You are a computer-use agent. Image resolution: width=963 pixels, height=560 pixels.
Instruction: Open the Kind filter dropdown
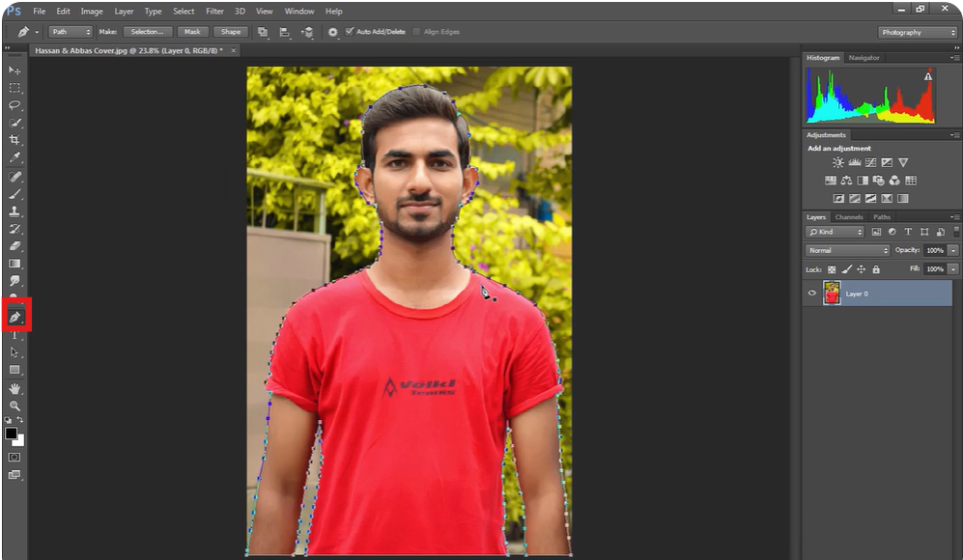coord(835,232)
